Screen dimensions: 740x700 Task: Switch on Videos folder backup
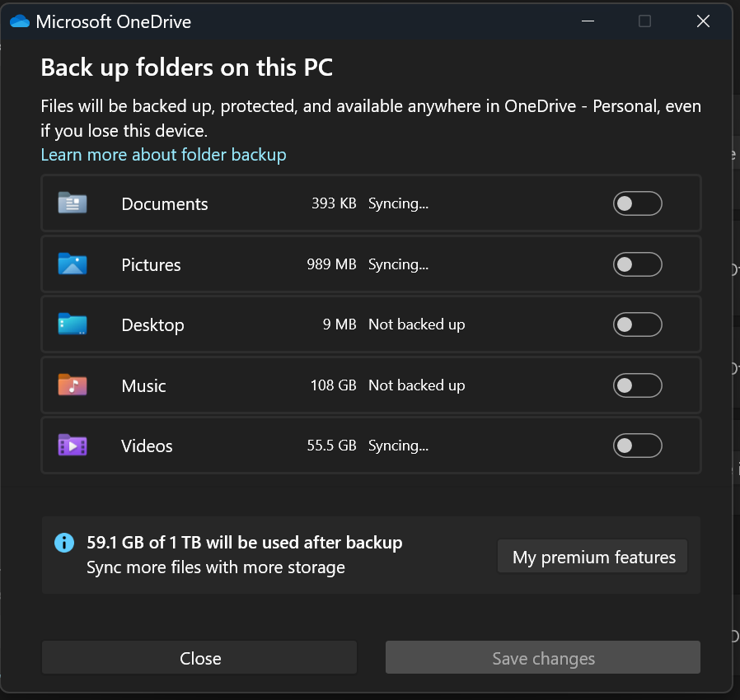point(637,445)
